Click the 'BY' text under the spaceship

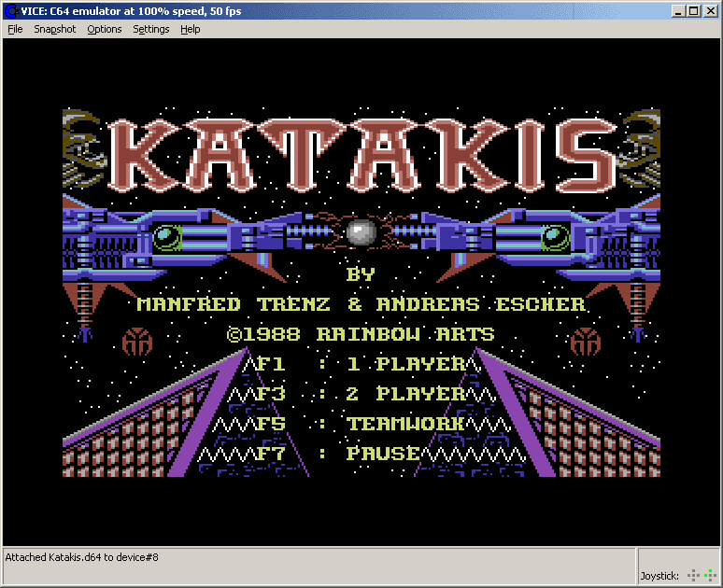361,274
